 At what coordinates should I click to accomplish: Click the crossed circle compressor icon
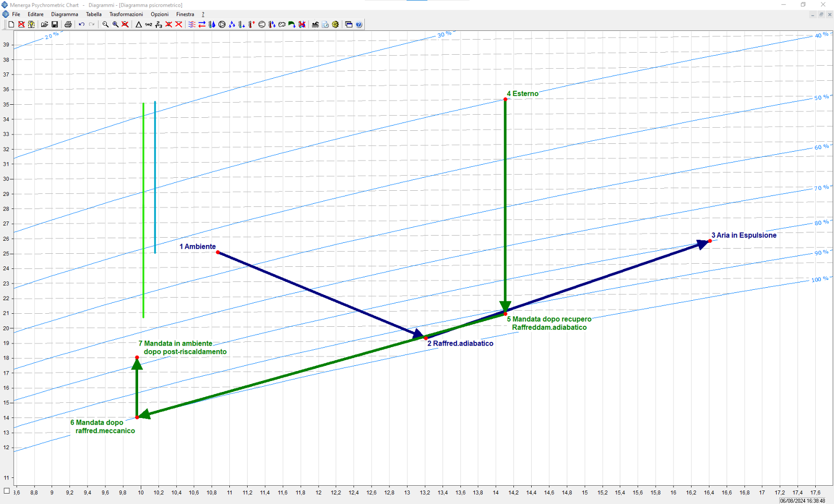pos(262,24)
